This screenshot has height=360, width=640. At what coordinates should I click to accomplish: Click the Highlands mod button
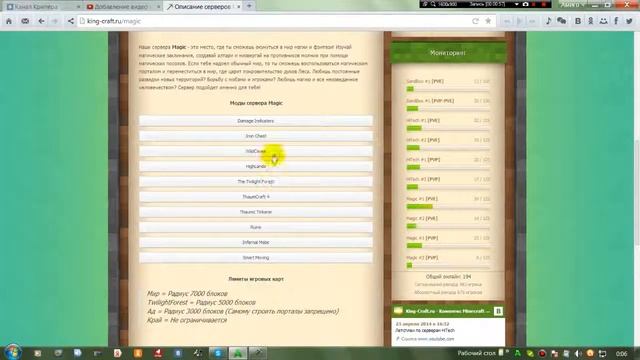(256, 167)
